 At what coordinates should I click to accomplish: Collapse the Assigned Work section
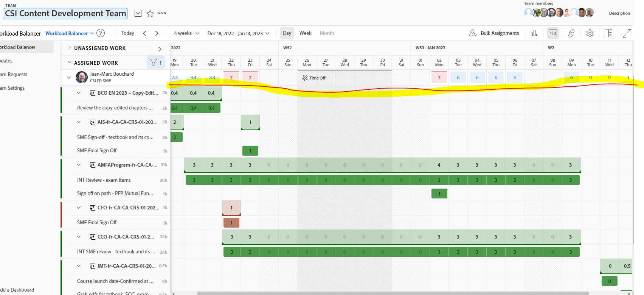pyautogui.click(x=69, y=62)
